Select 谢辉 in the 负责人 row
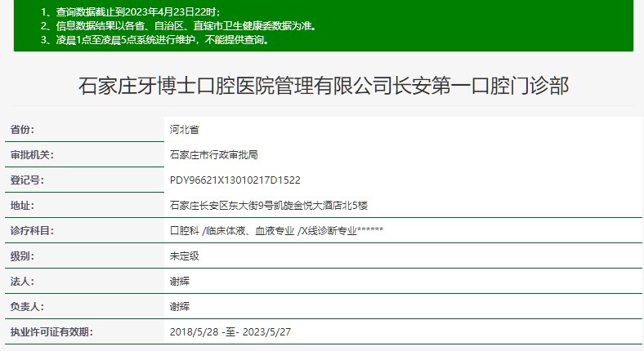 coord(180,307)
